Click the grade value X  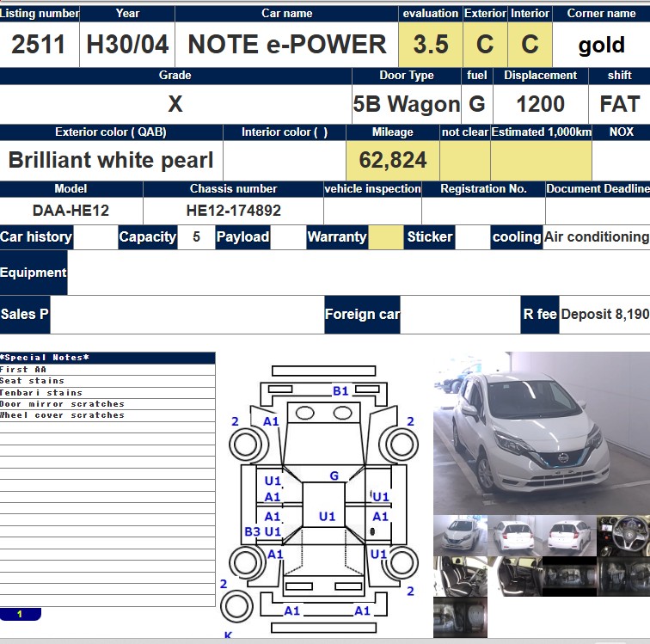[175, 104]
